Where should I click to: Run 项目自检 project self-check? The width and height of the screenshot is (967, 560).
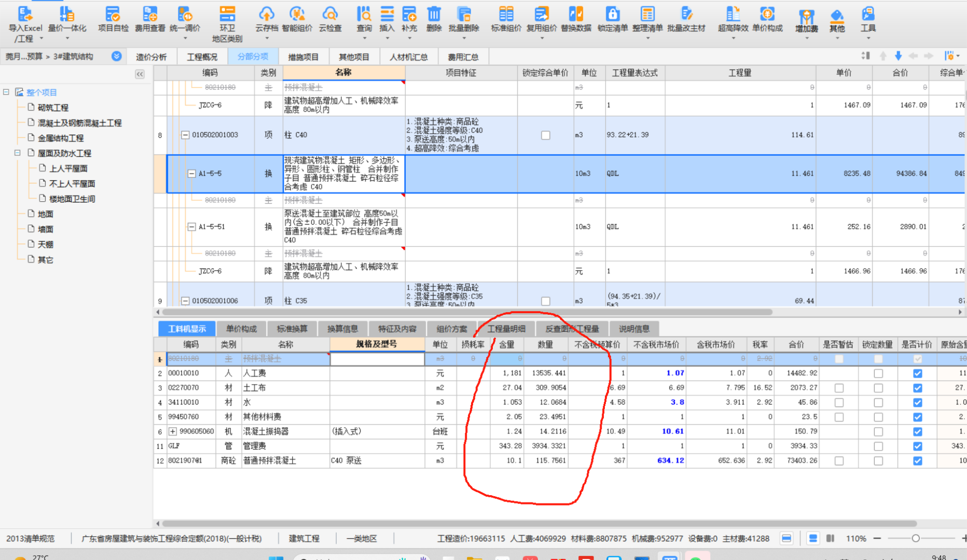(x=113, y=20)
